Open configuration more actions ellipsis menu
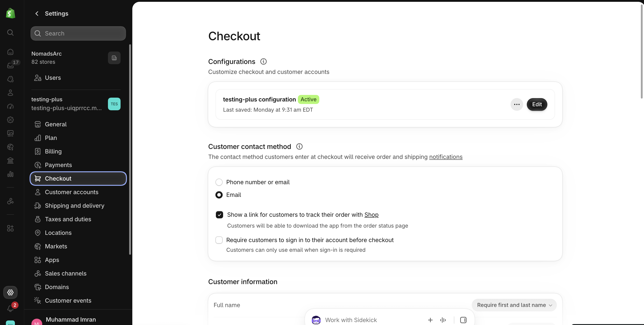The image size is (644, 325). [516, 104]
